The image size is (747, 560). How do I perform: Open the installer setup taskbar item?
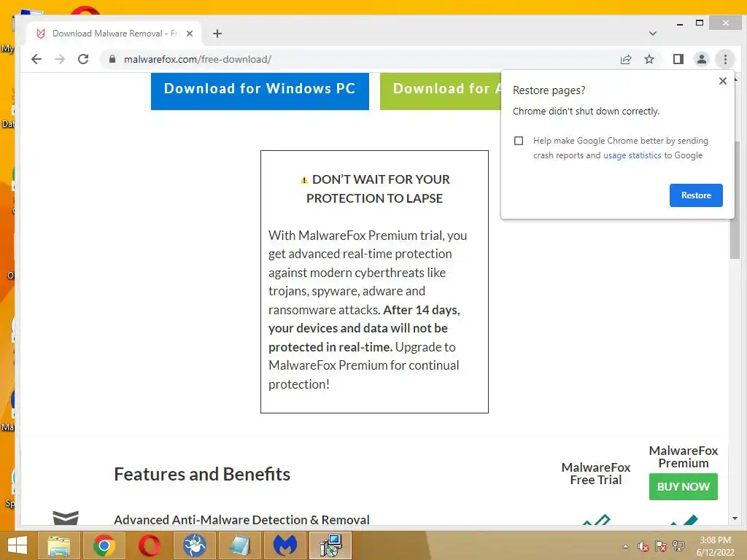point(330,545)
